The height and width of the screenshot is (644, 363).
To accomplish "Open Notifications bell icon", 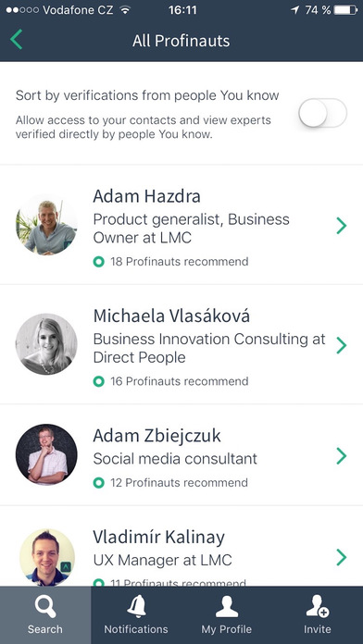I will pyautogui.click(x=136, y=606).
